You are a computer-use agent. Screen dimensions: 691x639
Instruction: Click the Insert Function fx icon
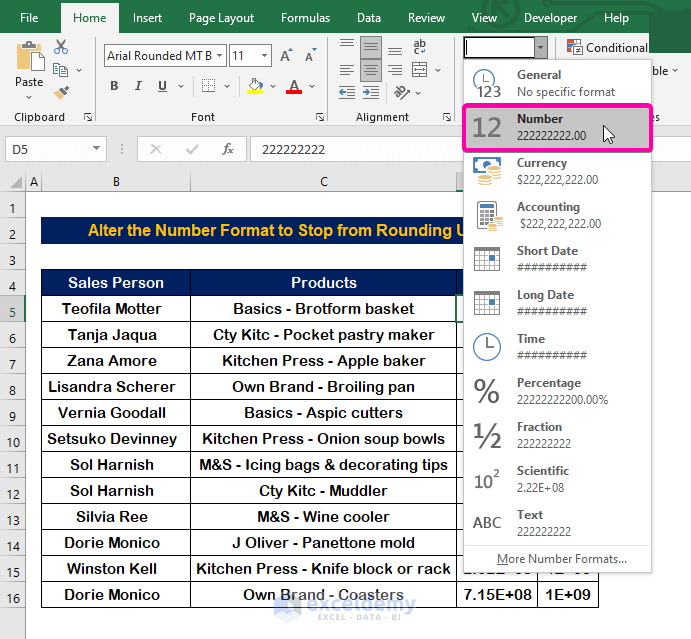pos(228,149)
